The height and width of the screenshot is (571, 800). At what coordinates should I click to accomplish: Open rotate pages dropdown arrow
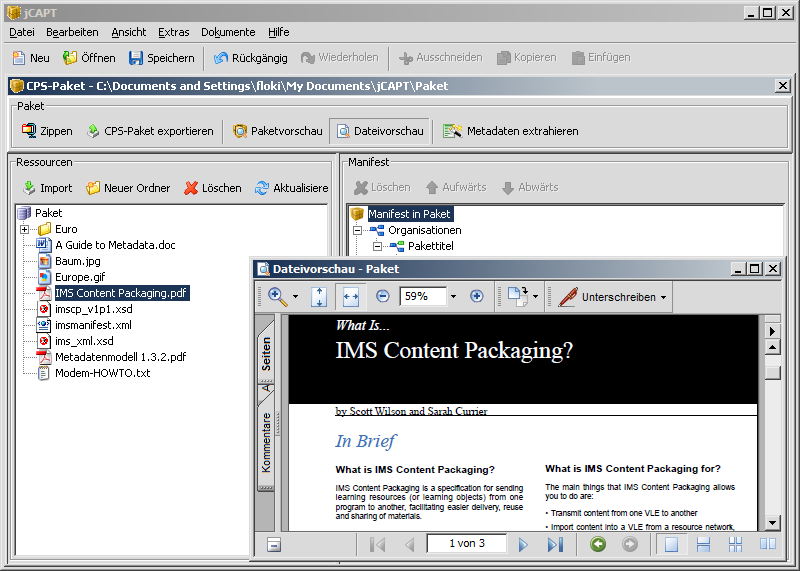535,296
